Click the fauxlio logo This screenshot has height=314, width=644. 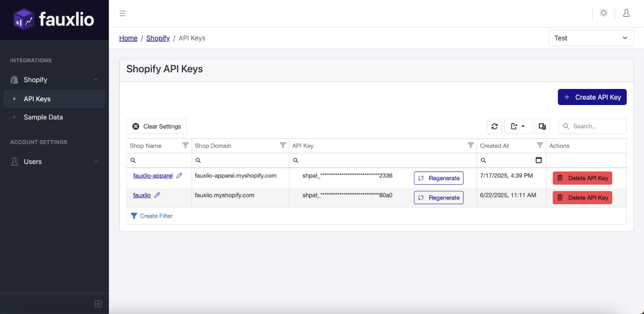pos(54,20)
